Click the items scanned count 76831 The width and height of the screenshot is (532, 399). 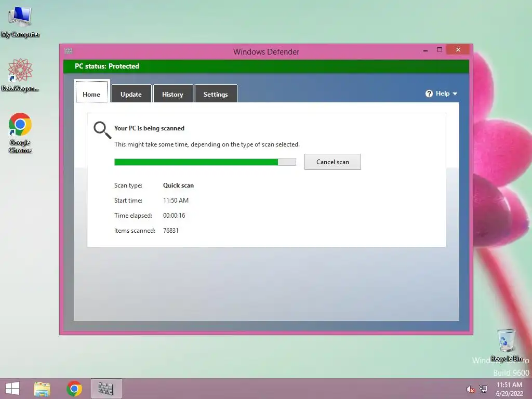tap(170, 230)
